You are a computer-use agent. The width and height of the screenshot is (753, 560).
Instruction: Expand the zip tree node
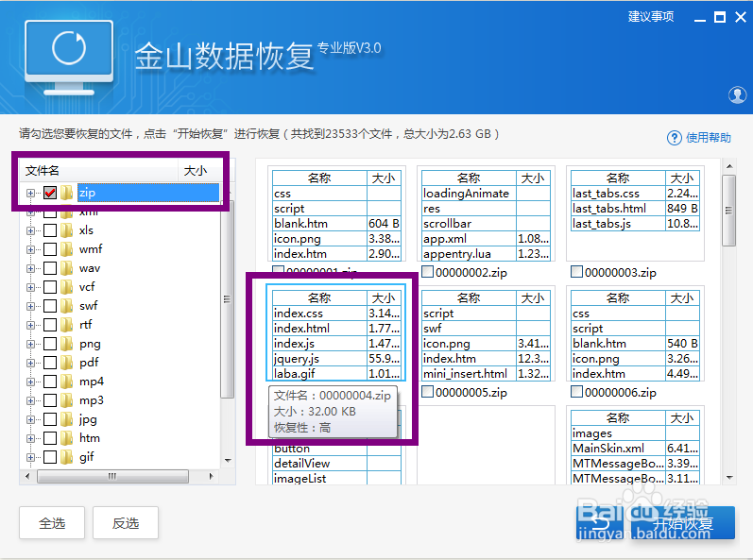click(31, 193)
